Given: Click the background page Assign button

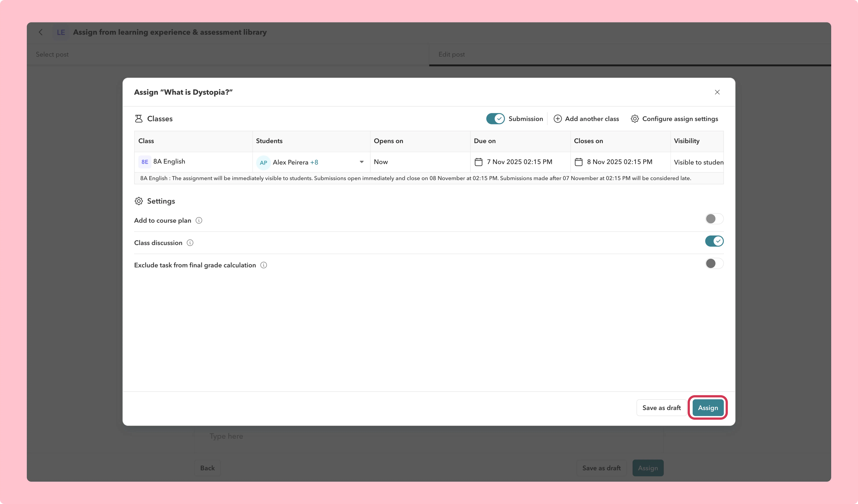Looking at the screenshot, I should point(648,468).
